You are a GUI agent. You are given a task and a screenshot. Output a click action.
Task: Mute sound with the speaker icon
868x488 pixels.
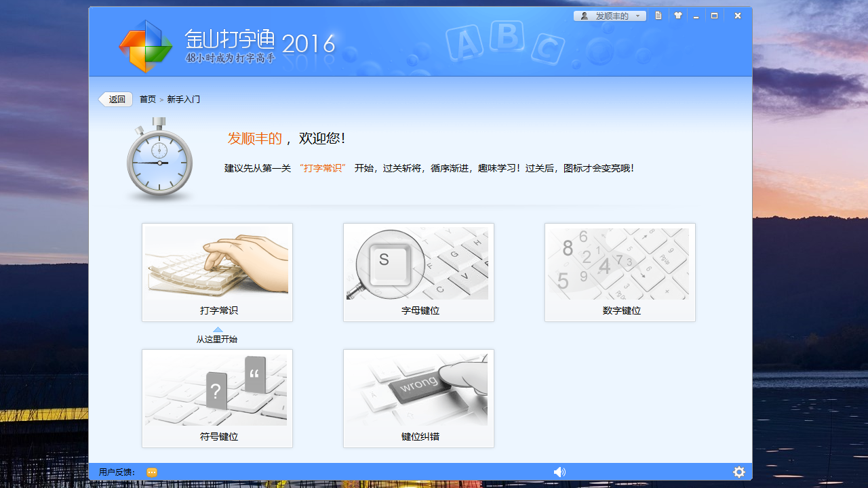pos(559,472)
